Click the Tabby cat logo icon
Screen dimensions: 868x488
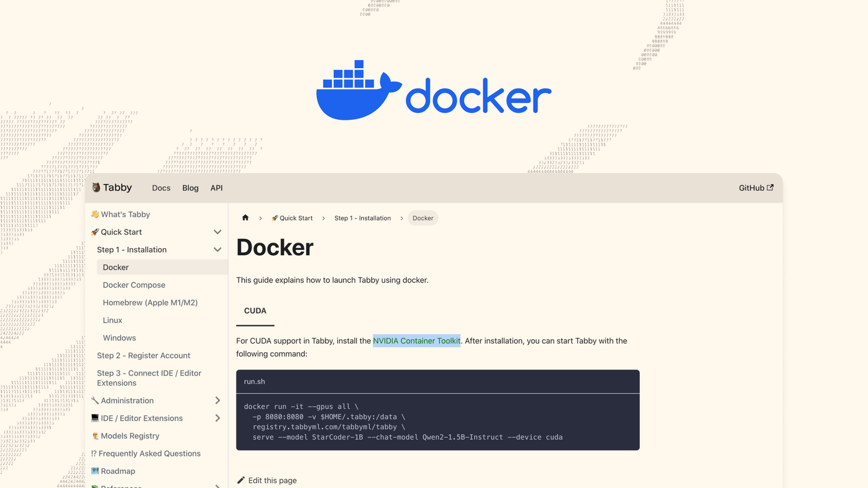click(95, 187)
